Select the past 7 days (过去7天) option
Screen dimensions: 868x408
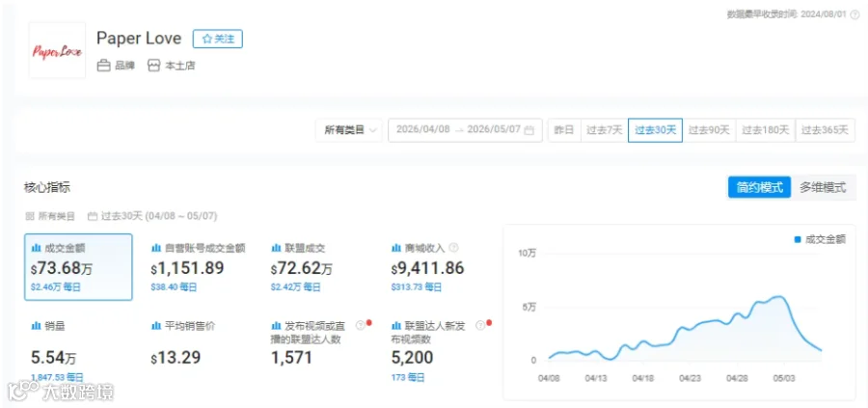[604, 130]
